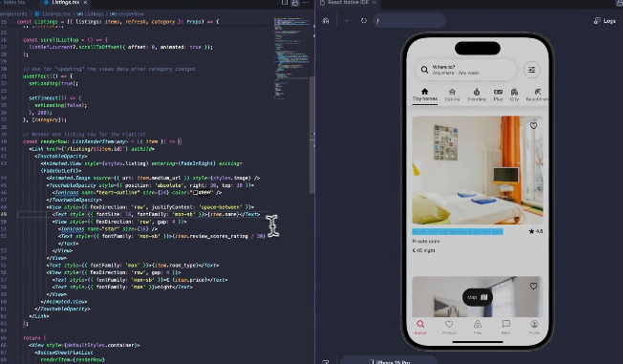
Task: Select the Cabins category
Action: tap(452, 96)
